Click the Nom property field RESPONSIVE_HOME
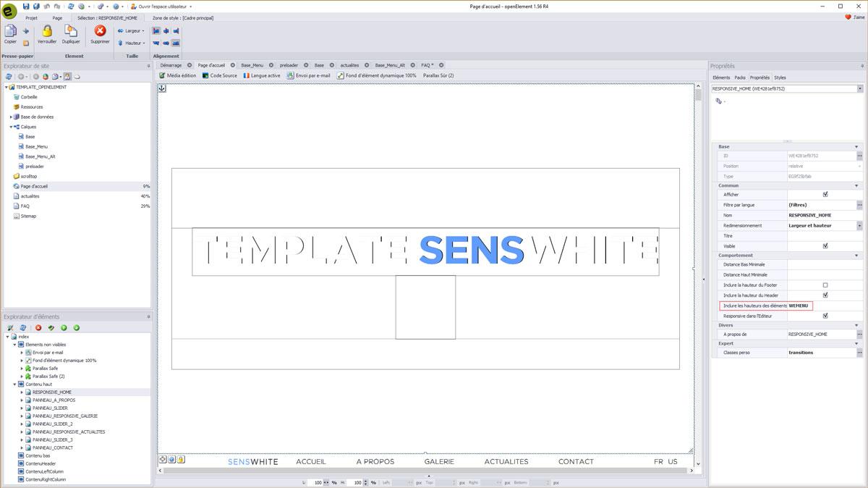The width and height of the screenshot is (868, 488). (x=821, y=215)
